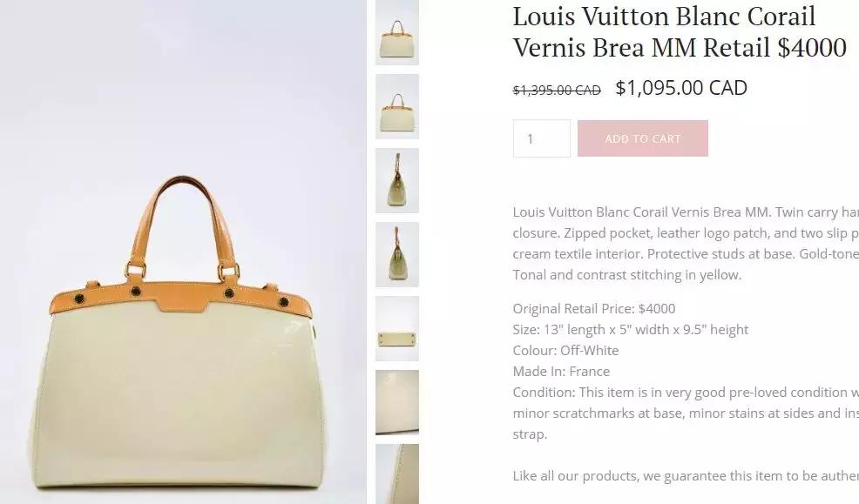
Task: Open the third thumbnail showing bag side view
Action: [x=397, y=180]
